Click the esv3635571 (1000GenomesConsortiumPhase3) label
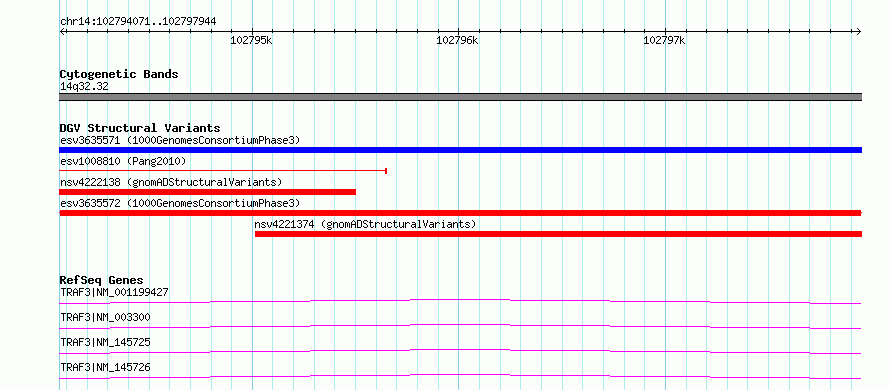This screenshot has height=390, width=890. click(180, 140)
